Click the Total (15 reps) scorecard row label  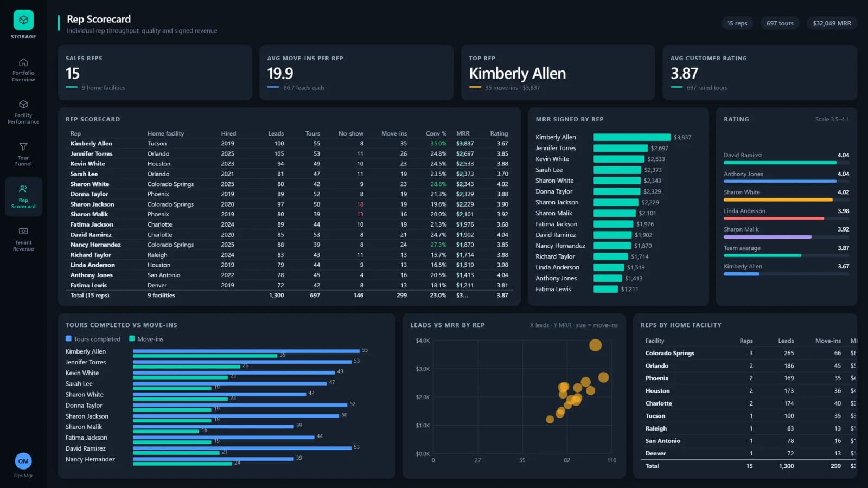pos(90,296)
